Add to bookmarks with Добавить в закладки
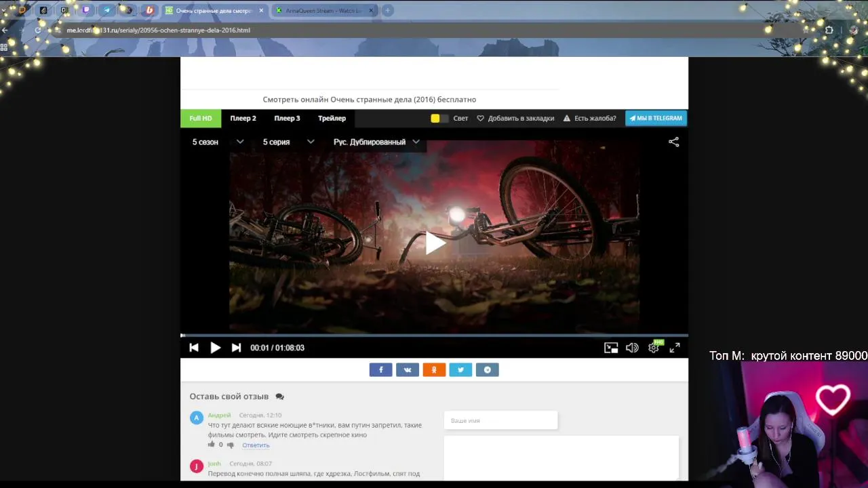The image size is (868, 488). [515, 118]
